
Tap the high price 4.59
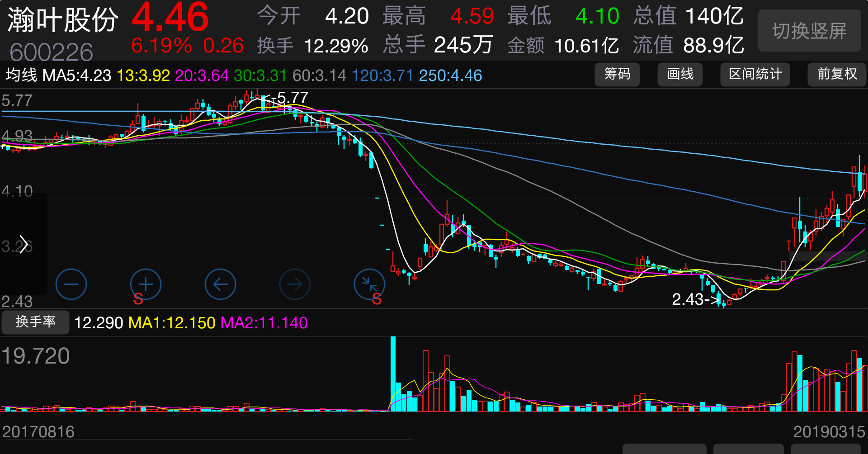pos(472,16)
